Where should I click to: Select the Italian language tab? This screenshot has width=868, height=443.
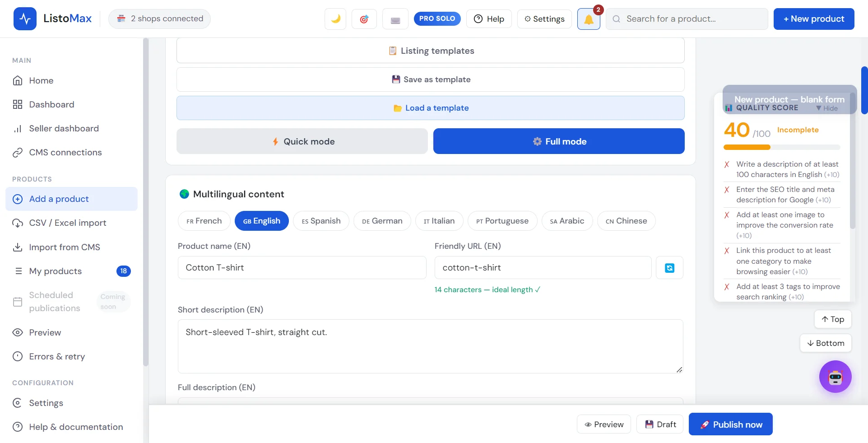(x=439, y=221)
